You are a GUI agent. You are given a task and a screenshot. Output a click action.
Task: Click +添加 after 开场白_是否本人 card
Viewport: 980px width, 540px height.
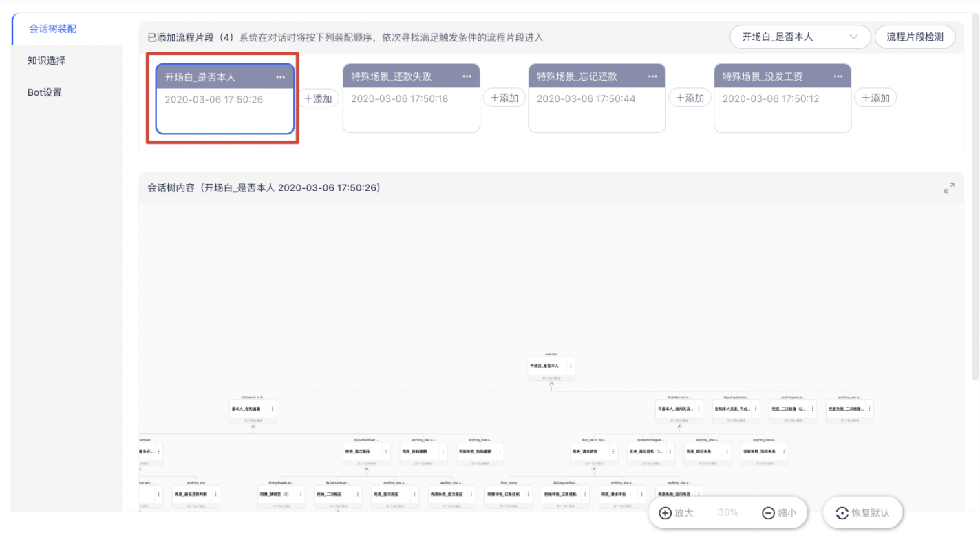click(x=318, y=98)
